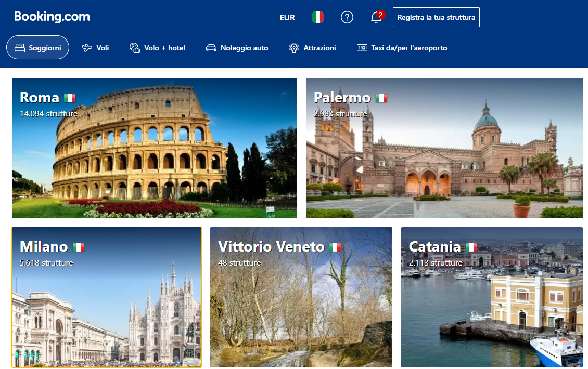Click the car icon for Noleggio auto
The width and height of the screenshot is (588, 369).
[x=211, y=48]
